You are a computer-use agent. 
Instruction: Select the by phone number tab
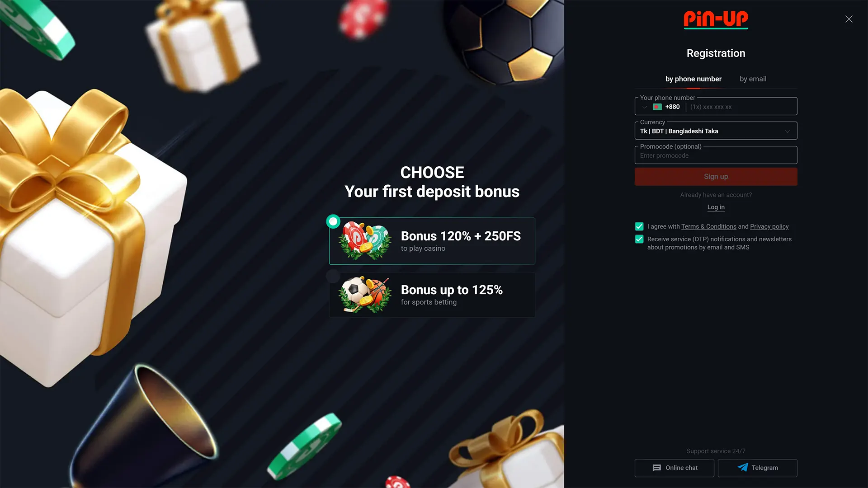pos(693,79)
